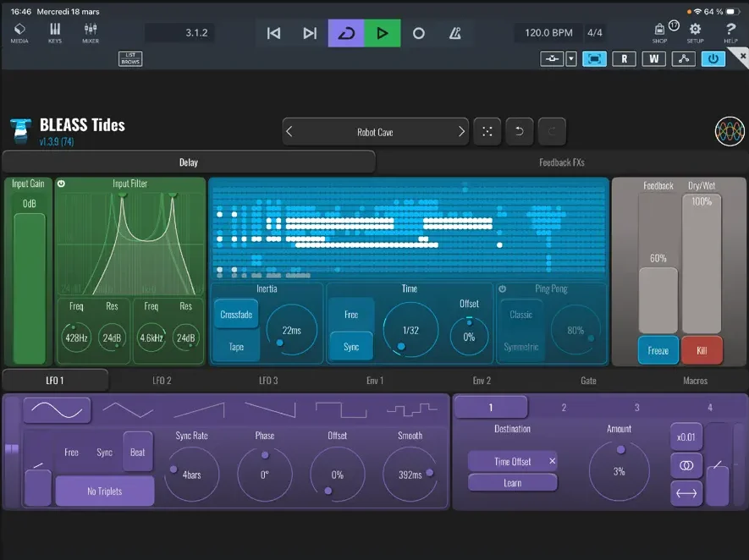This screenshot has width=749, height=560.
Task: Adjust the Feedback 60% slider
Action: 658,299
